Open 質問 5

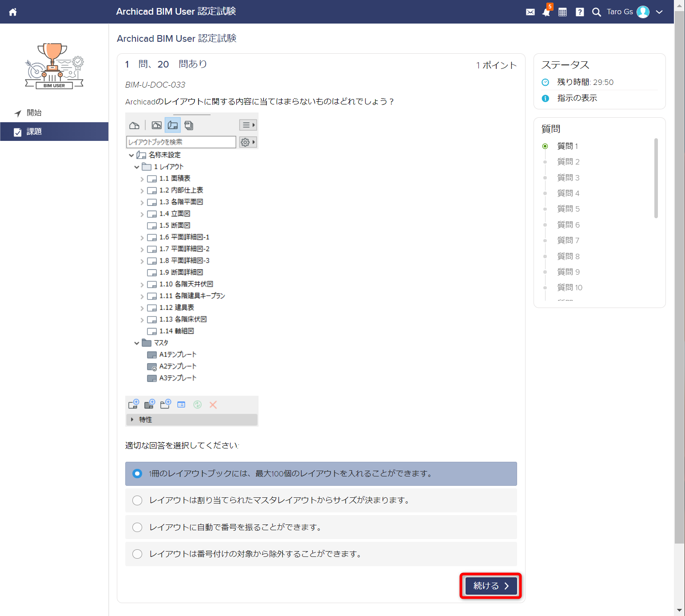(568, 209)
